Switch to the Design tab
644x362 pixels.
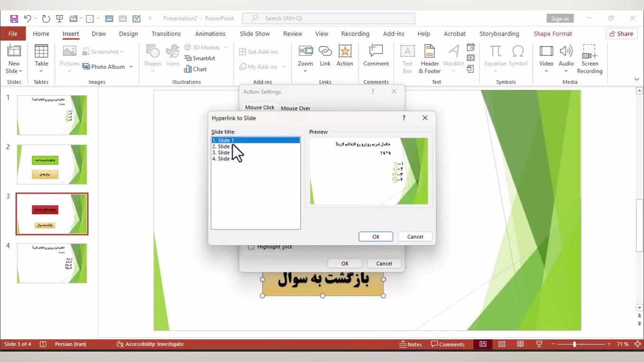point(129,34)
